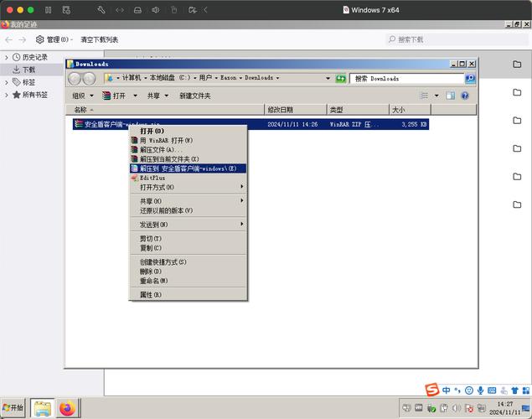Screen dimensions: 532x419
Task: Change view with the view icon
Action: click(424, 96)
